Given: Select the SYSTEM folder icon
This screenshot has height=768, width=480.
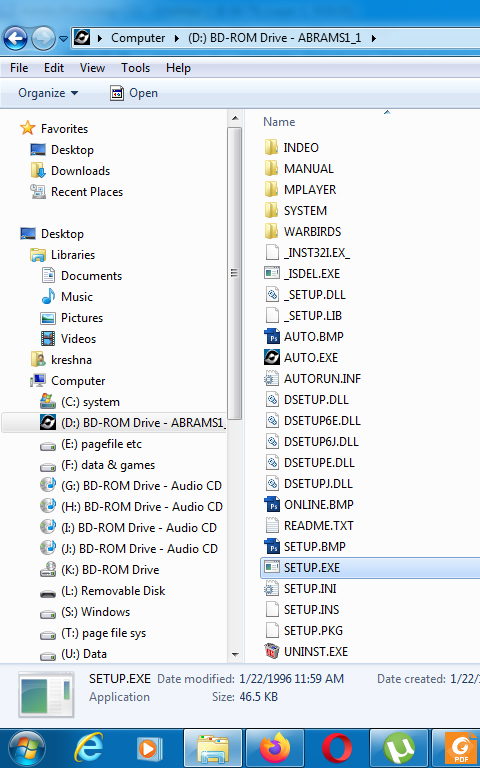Looking at the screenshot, I should pyautogui.click(x=271, y=211).
